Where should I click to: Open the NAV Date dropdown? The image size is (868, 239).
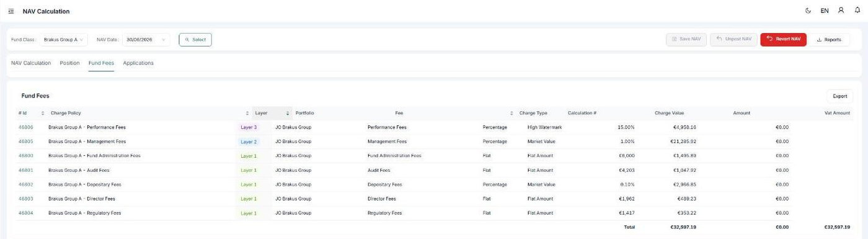point(146,40)
